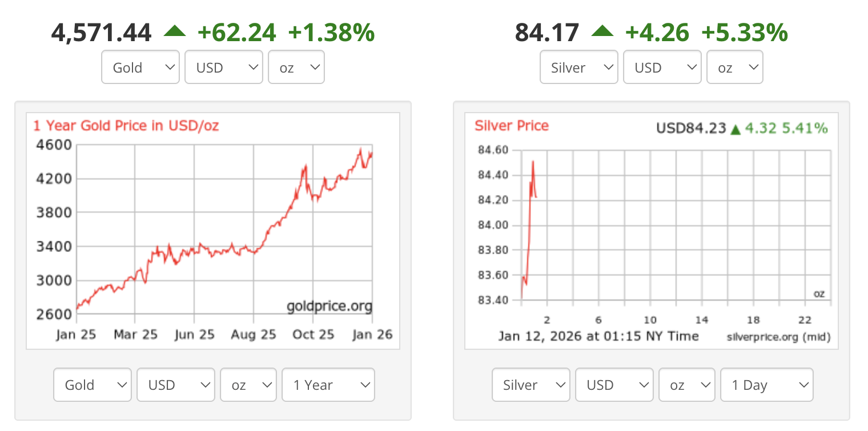Open the USD dropdown under the silver price
Viewport: 868px width, 431px height.
click(x=662, y=67)
